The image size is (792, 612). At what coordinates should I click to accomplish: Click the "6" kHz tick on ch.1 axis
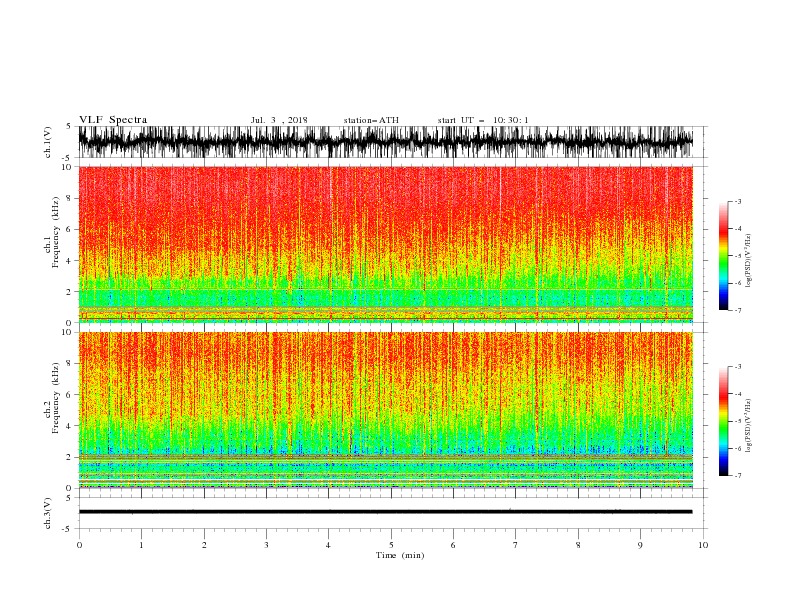click(x=69, y=229)
